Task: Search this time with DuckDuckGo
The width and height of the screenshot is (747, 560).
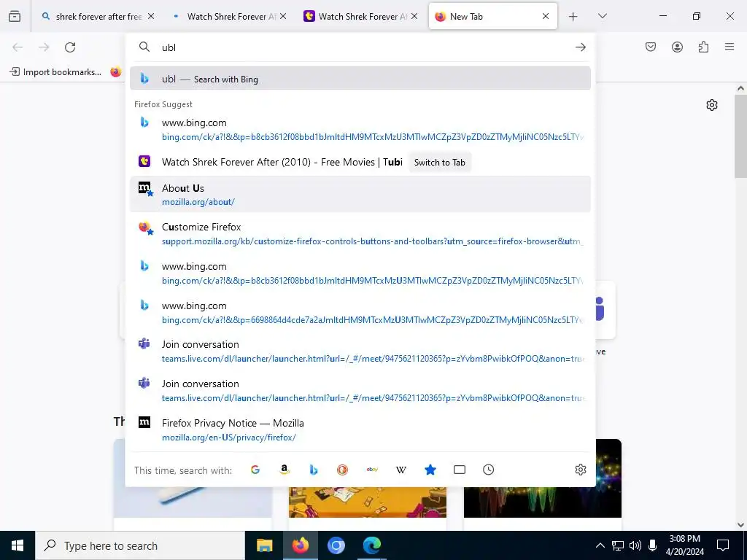Action: coord(343,470)
